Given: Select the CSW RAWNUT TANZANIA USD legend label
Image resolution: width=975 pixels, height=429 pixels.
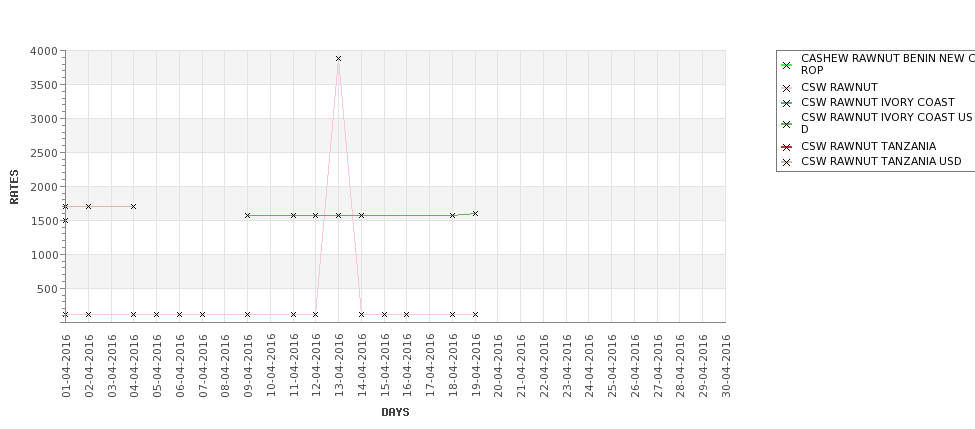Looking at the screenshot, I should pos(881,161).
